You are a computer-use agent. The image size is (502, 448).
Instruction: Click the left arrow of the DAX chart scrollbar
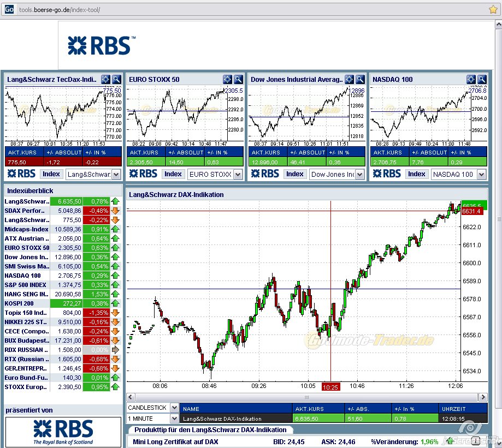(x=131, y=397)
